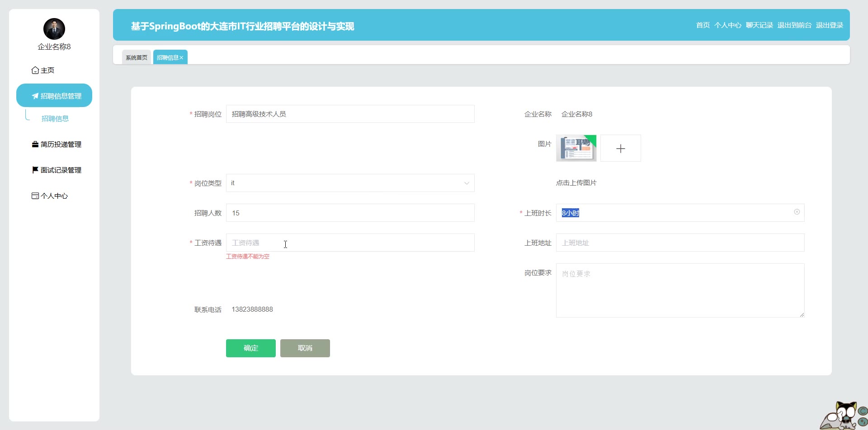
Task: Click the card icon beside 个人中心
Action: click(35, 196)
